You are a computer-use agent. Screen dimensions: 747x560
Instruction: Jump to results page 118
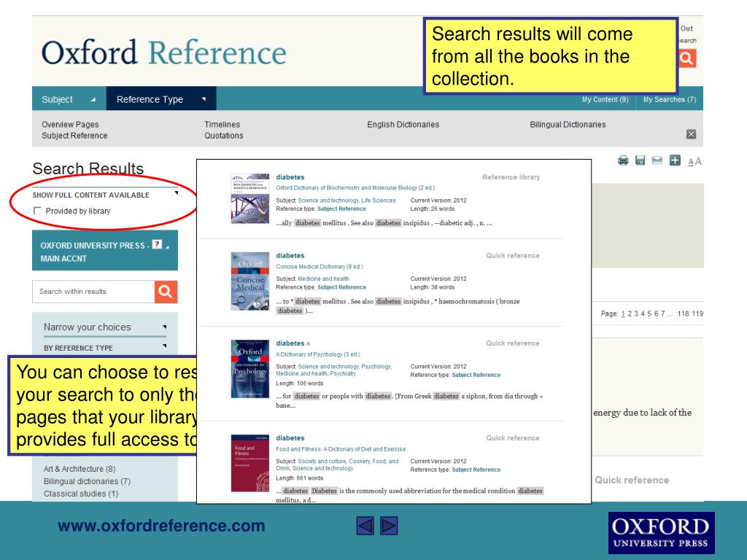pos(683,314)
